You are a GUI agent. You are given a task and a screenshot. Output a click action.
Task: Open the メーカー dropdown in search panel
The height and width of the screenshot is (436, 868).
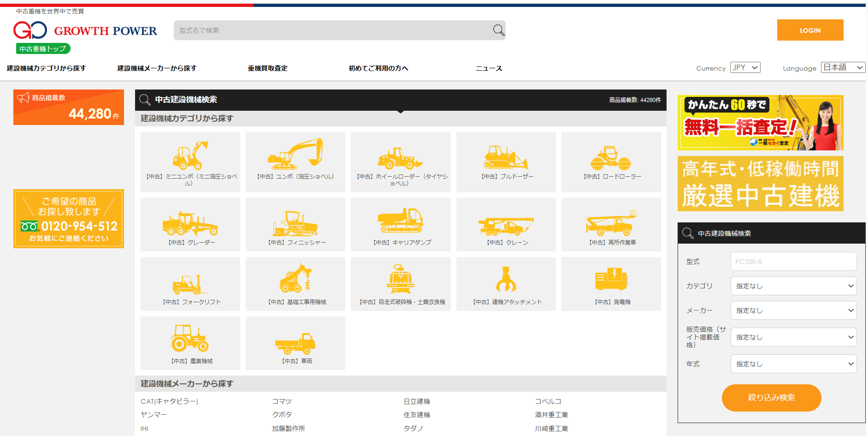coord(793,311)
